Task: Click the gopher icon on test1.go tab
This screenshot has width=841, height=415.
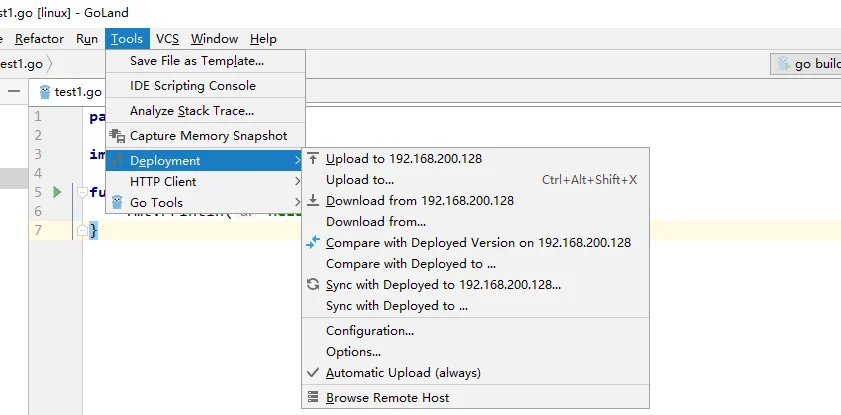Action: tap(45, 92)
